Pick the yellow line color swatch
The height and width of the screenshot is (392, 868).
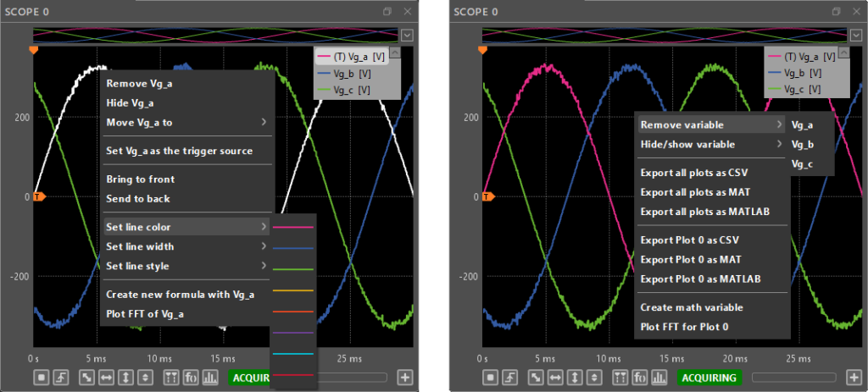coord(292,290)
